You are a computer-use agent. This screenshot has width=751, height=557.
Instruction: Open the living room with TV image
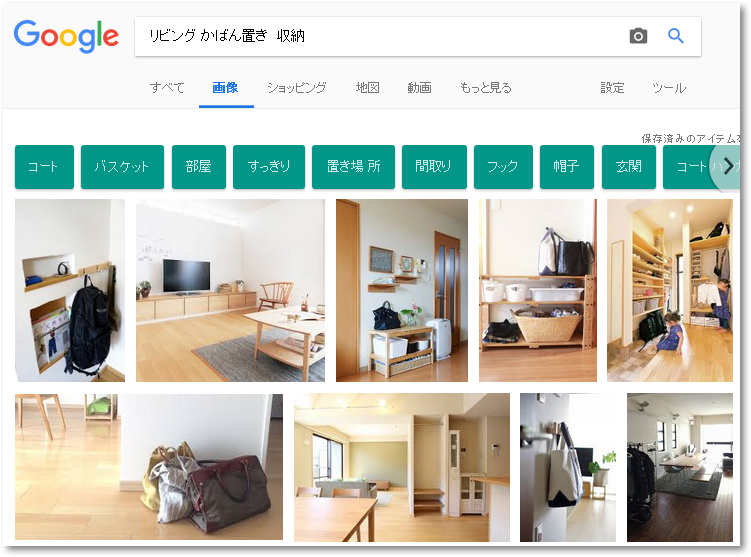pyautogui.click(x=230, y=290)
